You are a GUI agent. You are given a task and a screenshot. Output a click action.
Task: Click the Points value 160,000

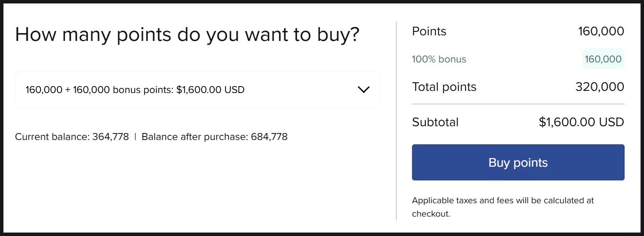[601, 31]
